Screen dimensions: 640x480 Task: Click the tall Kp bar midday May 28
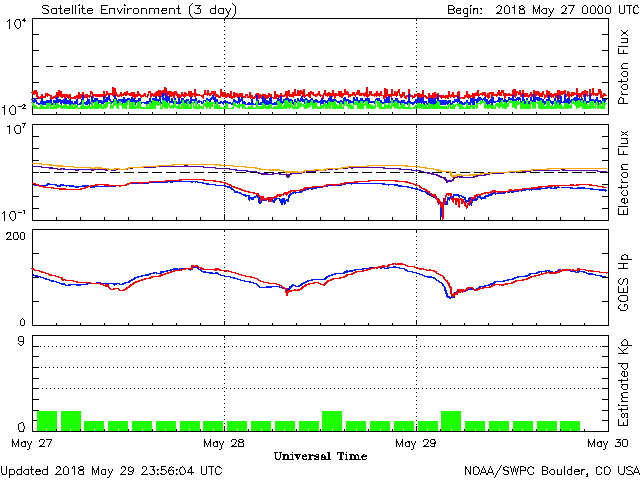(332, 421)
